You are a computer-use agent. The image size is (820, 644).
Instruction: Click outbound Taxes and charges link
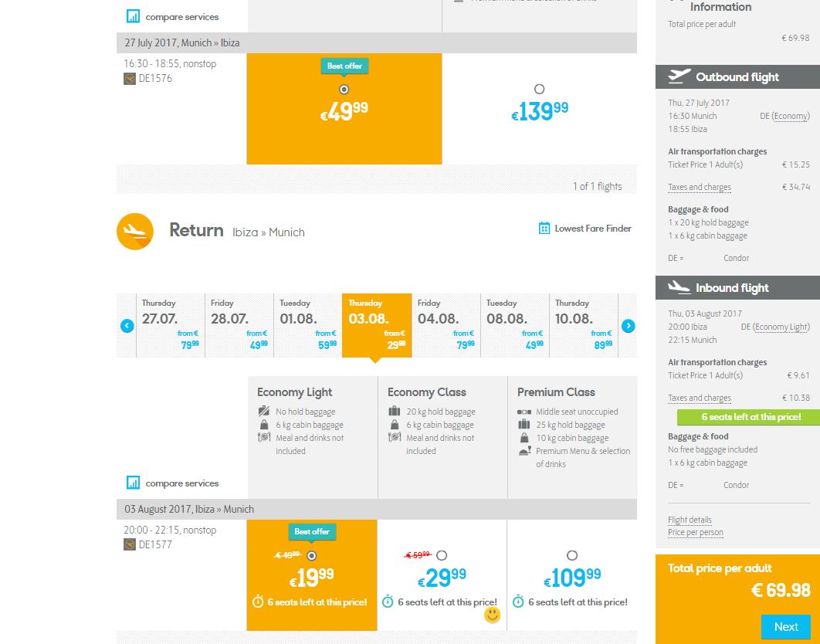(x=700, y=187)
